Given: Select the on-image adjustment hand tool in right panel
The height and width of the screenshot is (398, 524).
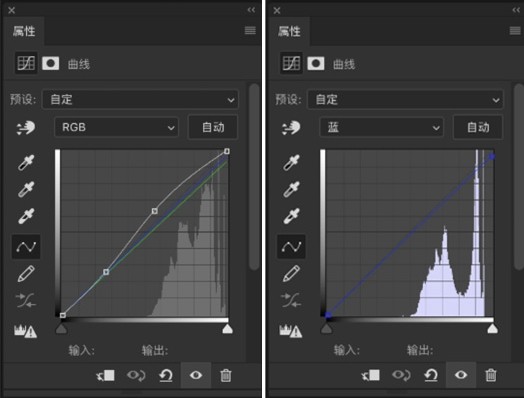Looking at the screenshot, I should point(291,128).
